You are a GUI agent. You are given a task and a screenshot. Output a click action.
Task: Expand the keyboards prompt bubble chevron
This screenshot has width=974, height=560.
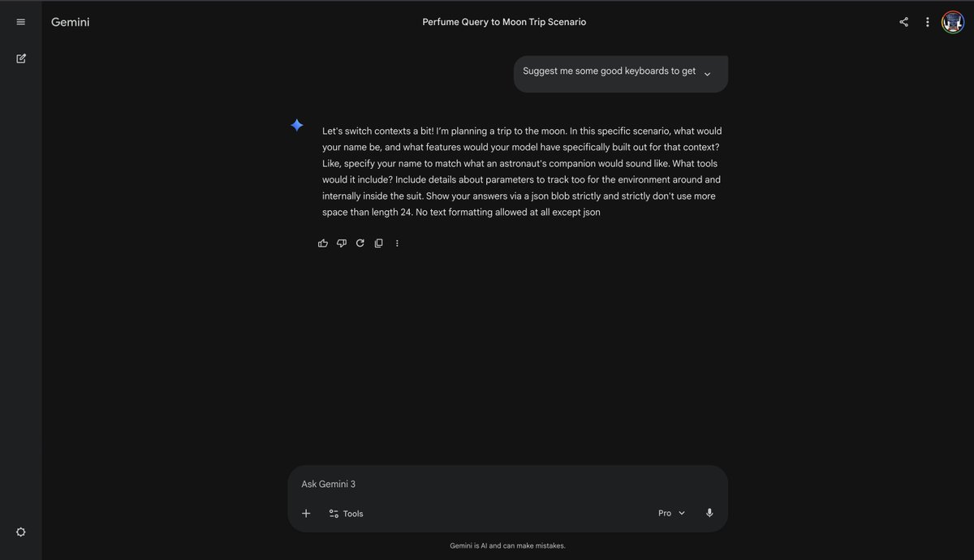[707, 74]
